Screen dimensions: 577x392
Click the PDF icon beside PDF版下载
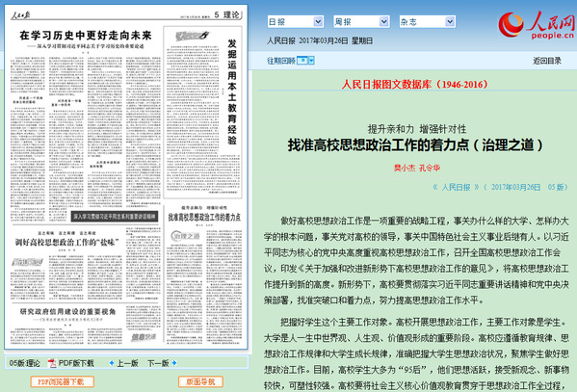(x=52, y=363)
